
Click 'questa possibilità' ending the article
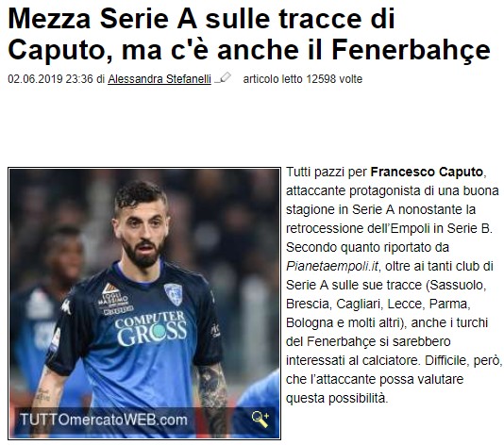click(x=337, y=398)
